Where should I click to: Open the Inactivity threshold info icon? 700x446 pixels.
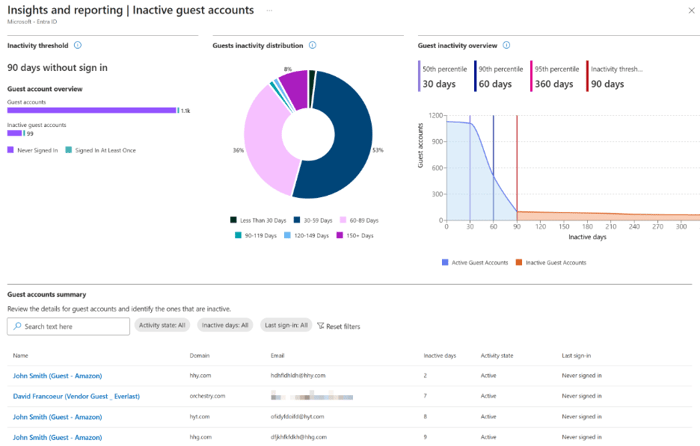tap(78, 45)
